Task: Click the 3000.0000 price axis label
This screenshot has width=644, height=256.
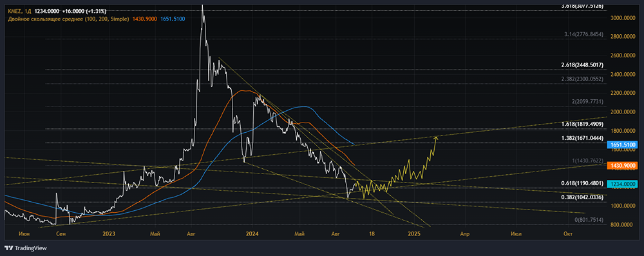Action: click(x=623, y=18)
